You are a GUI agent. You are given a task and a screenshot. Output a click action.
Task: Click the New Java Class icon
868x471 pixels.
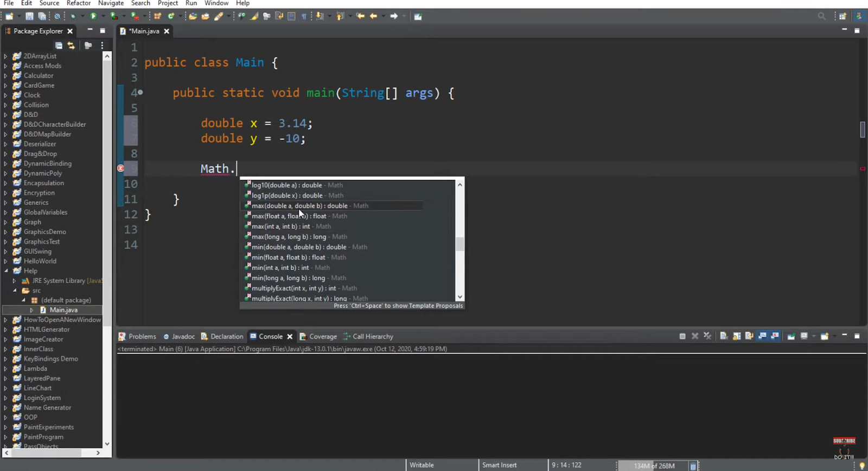click(x=171, y=16)
